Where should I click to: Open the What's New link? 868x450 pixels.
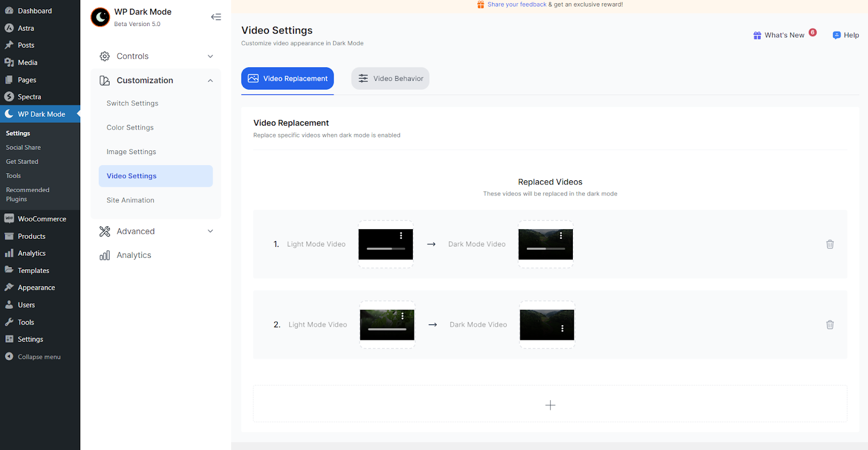click(784, 35)
